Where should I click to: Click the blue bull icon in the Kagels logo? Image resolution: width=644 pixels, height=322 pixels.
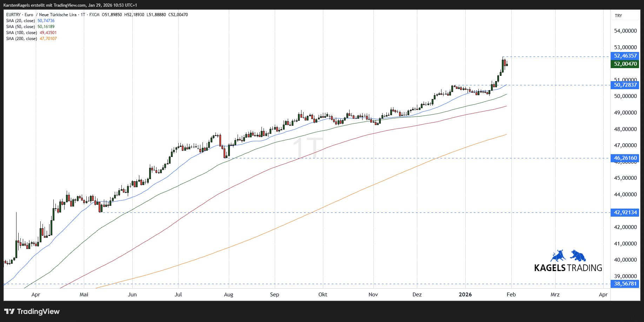pos(557,256)
